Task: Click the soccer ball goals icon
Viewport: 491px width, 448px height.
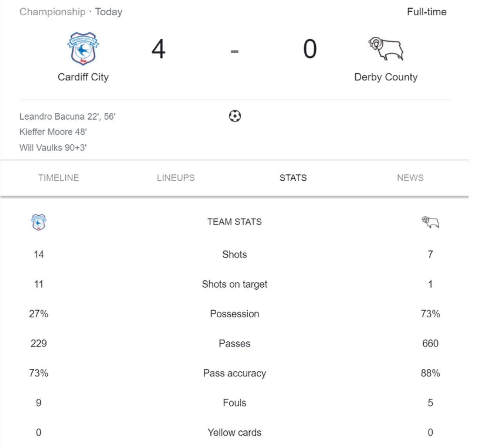Action: (235, 116)
